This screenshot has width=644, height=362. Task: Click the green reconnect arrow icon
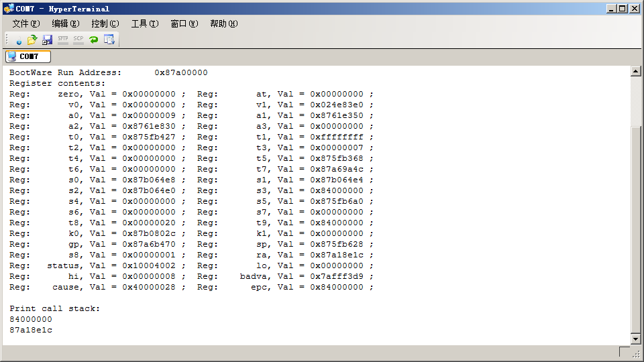(94, 40)
